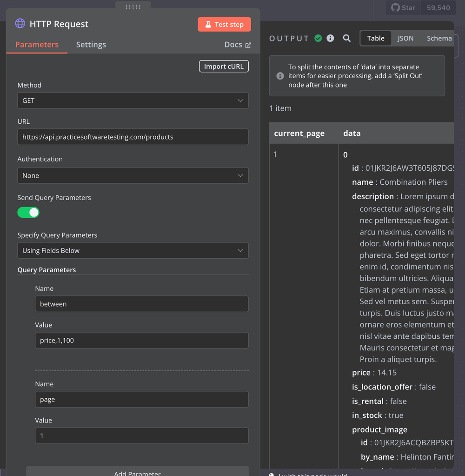Click the search magnifier in the OUTPUT panel
Viewport: 465px width, 476px height.
347,38
